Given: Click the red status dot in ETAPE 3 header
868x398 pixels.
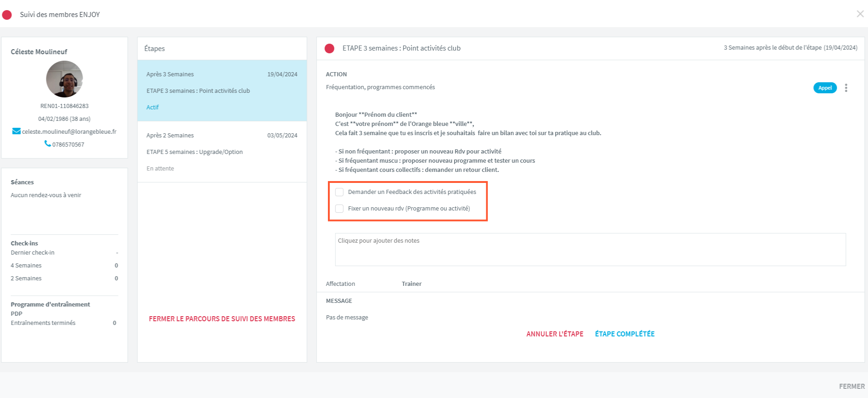Looking at the screenshot, I should (329, 48).
